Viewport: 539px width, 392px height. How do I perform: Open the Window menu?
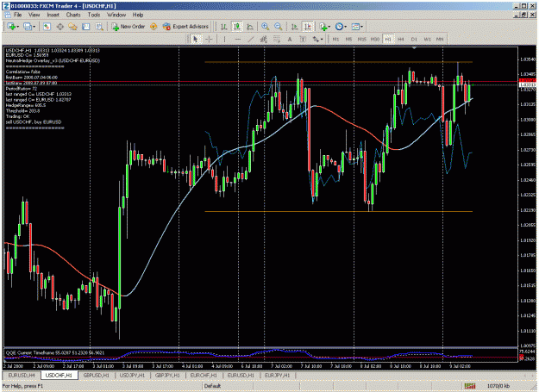(116, 15)
